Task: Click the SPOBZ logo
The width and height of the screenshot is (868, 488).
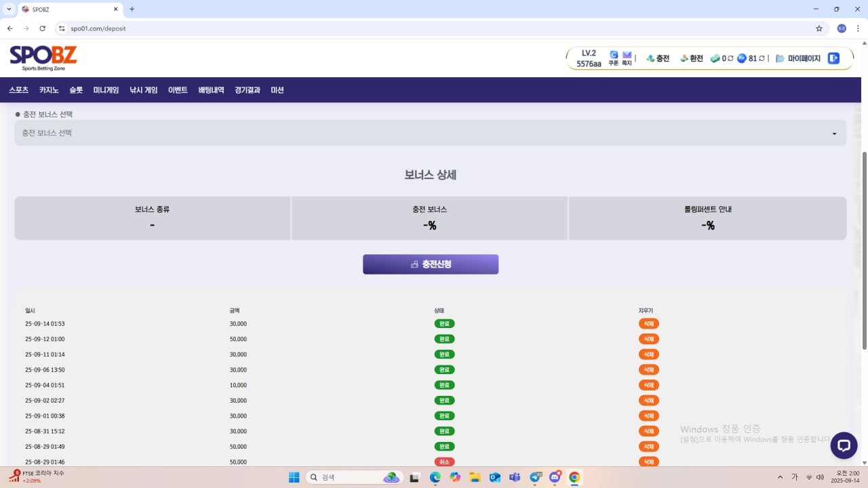Action: 43,58
